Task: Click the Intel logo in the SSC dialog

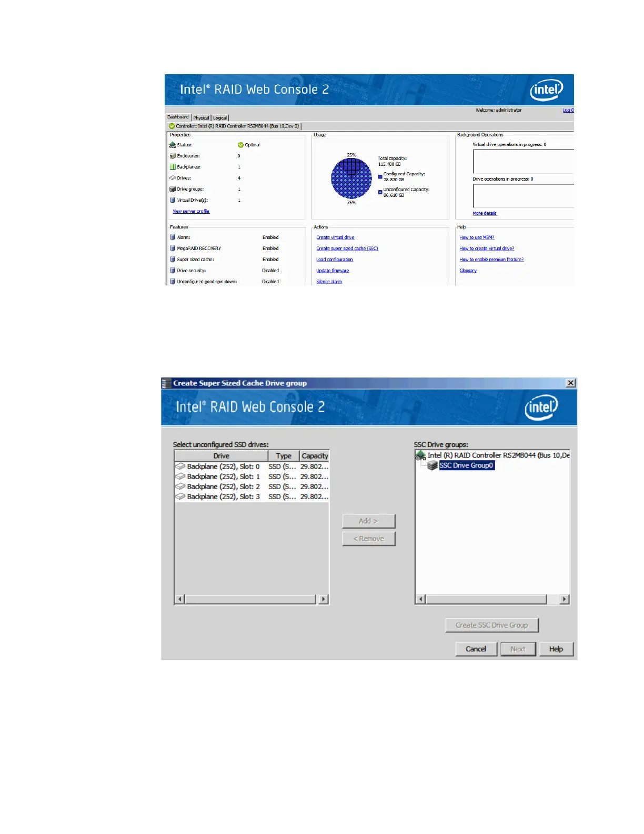Action: pos(541,408)
